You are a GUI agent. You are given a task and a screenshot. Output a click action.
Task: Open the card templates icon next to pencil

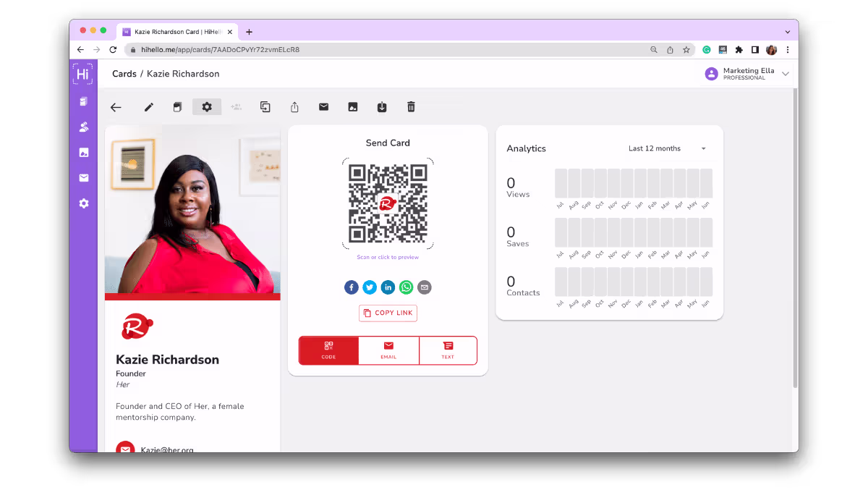click(x=177, y=107)
